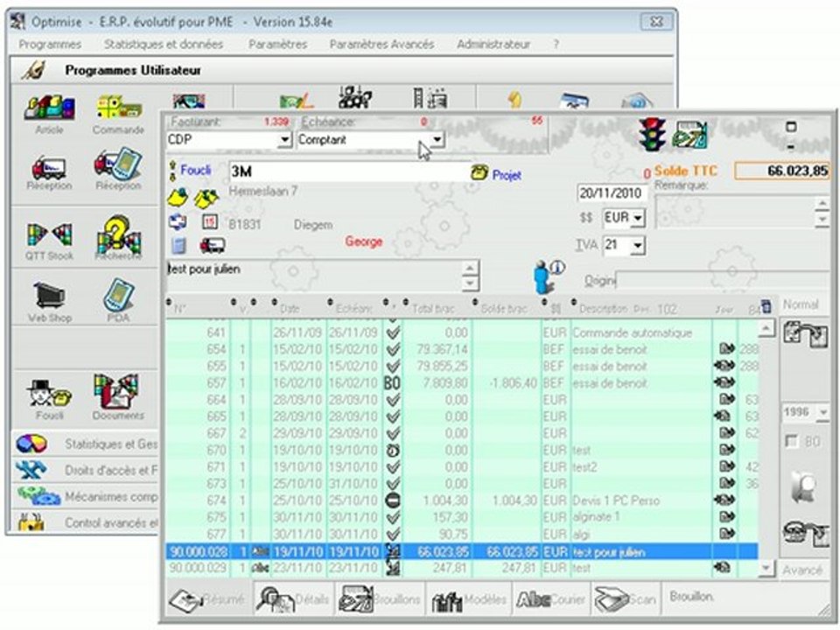840x630 pixels.
Task: Click the test pour julien comment box
Action: click(x=316, y=276)
